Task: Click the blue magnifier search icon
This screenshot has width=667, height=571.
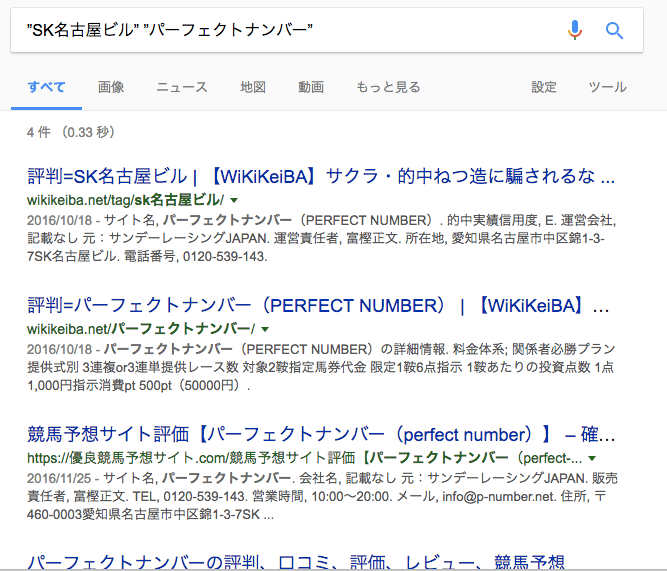Action: point(614,31)
